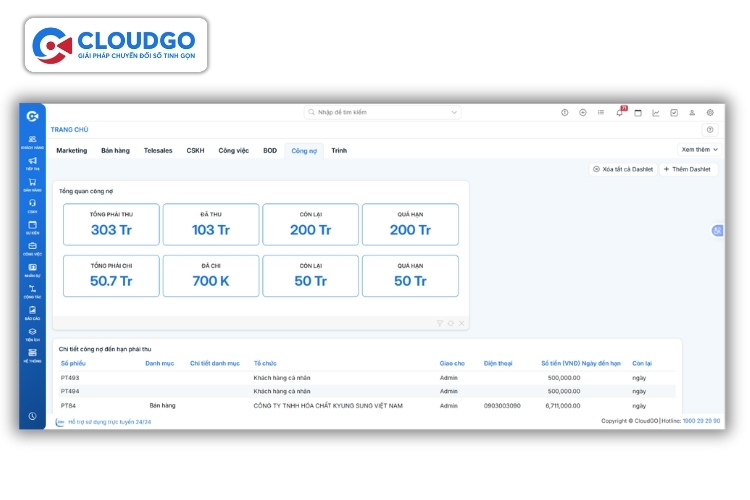750x500 pixels.
Task: Switch to the Marketing tab
Action: [x=71, y=150]
